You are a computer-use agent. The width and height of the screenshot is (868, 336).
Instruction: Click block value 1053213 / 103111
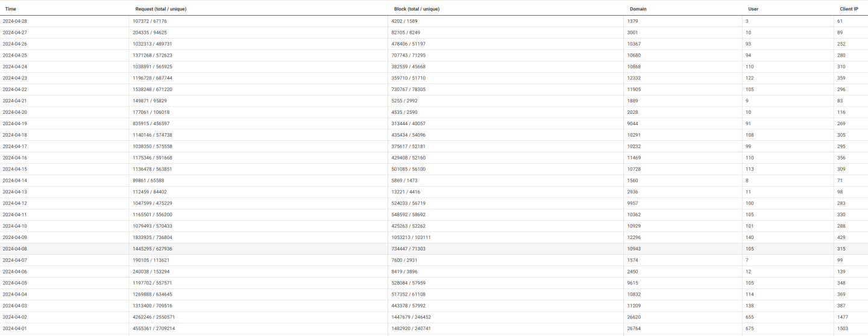click(411, 237)
